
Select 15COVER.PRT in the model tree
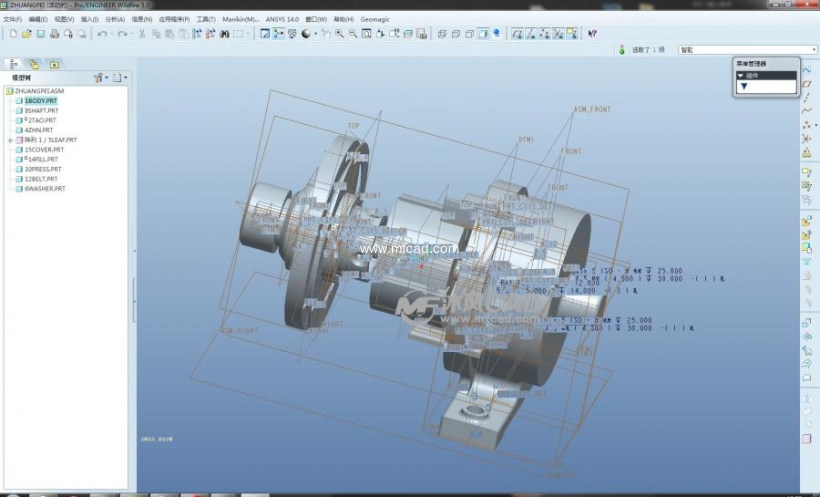pos(44,150)
